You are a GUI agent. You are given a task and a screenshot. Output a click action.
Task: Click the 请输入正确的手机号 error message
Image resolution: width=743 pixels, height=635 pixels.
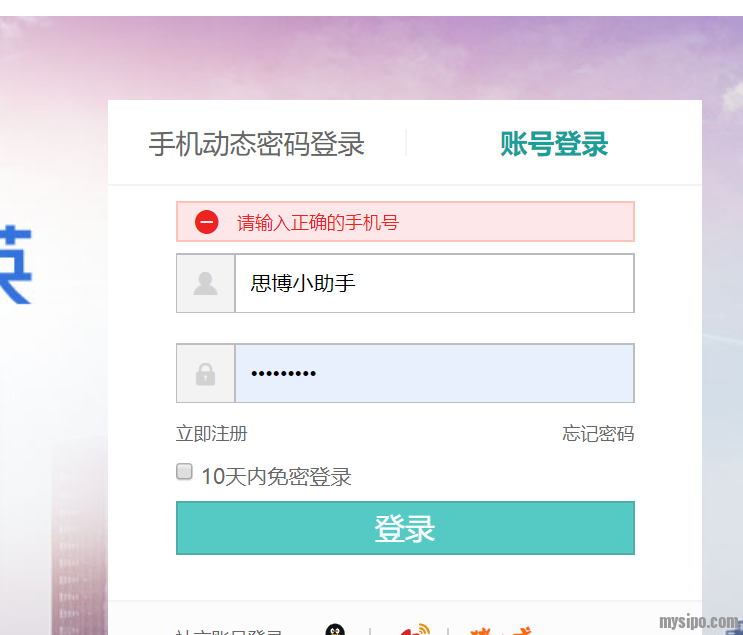318,223
